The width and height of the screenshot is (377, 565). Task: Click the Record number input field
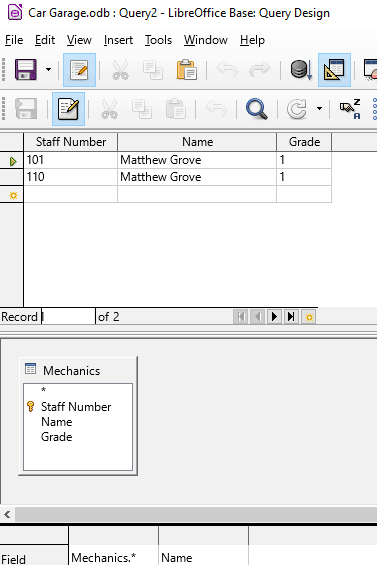click(68, 317)
